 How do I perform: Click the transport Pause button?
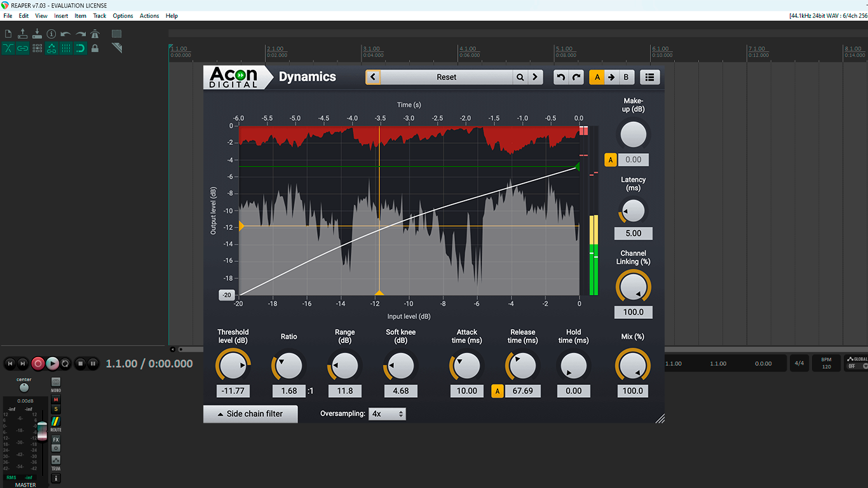(93, 363)
